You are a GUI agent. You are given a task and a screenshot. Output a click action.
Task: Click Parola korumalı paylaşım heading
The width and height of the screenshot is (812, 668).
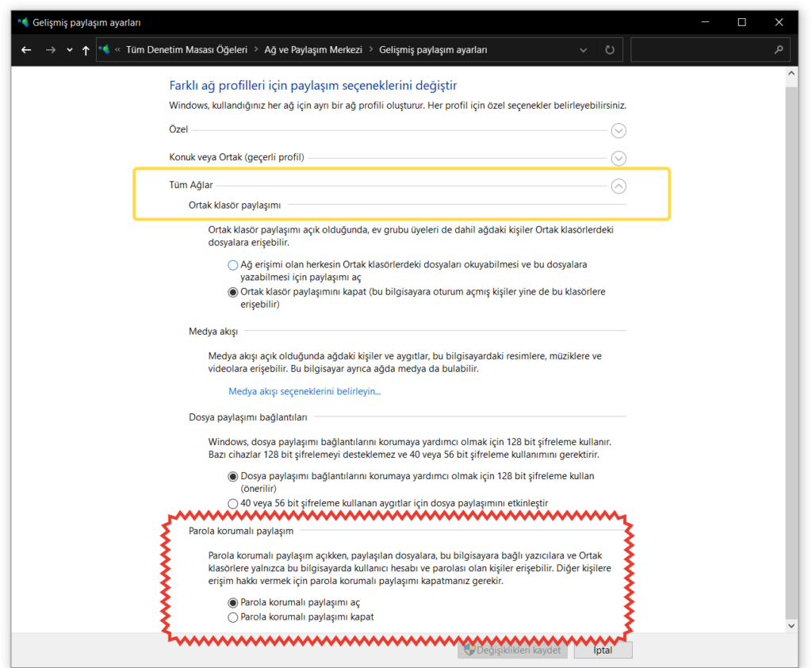pos(241,531)
